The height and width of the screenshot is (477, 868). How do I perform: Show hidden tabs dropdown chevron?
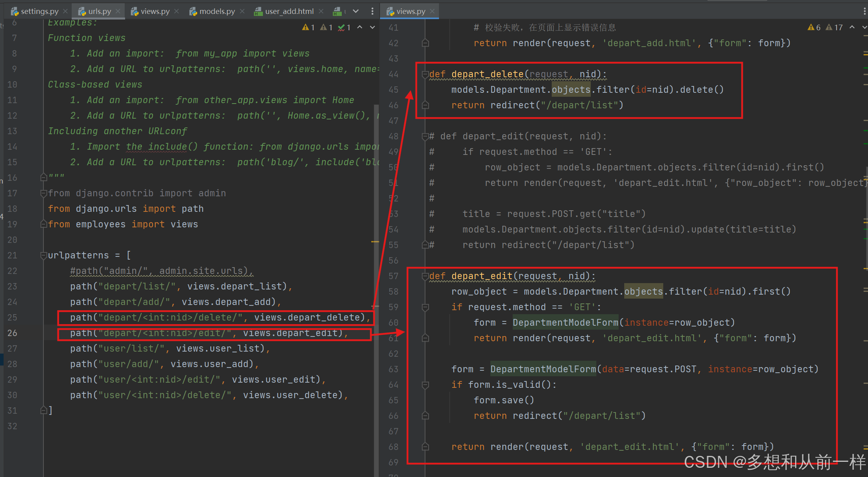pyautogui.click(x=356, y=11)
